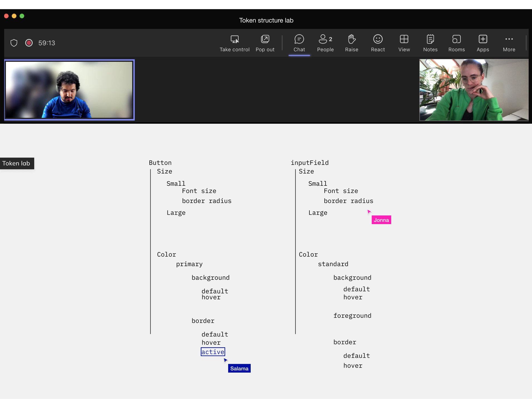Image resolution: width=532 pixels, height=399 pixels.
Task: Click Font size in inputField column
Action: click(x=341, y=191)
